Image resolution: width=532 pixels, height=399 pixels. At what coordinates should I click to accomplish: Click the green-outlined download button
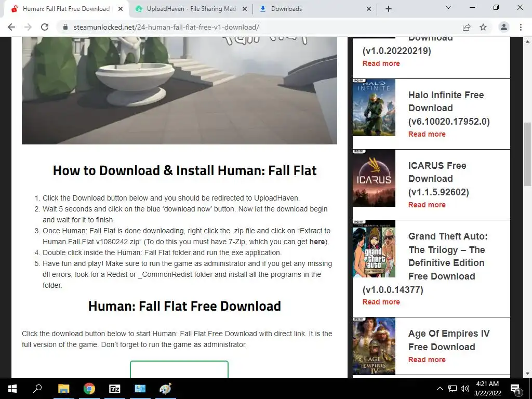179,369
